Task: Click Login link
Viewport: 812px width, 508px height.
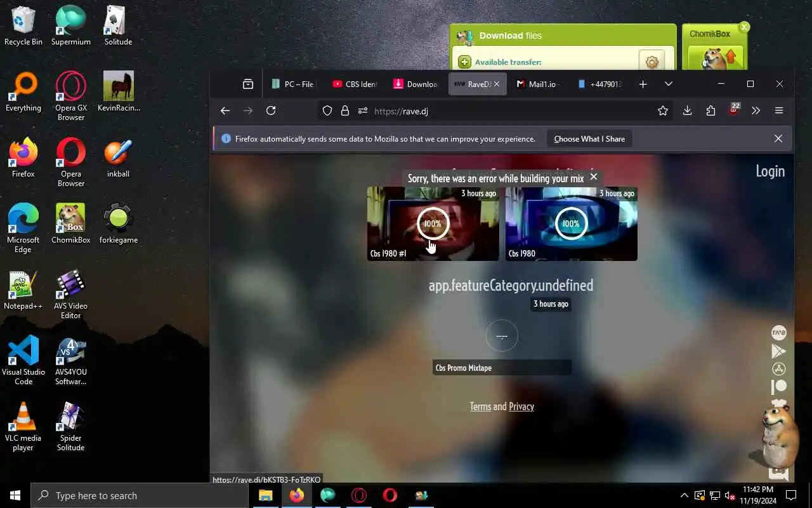Action: coord(770,171)
